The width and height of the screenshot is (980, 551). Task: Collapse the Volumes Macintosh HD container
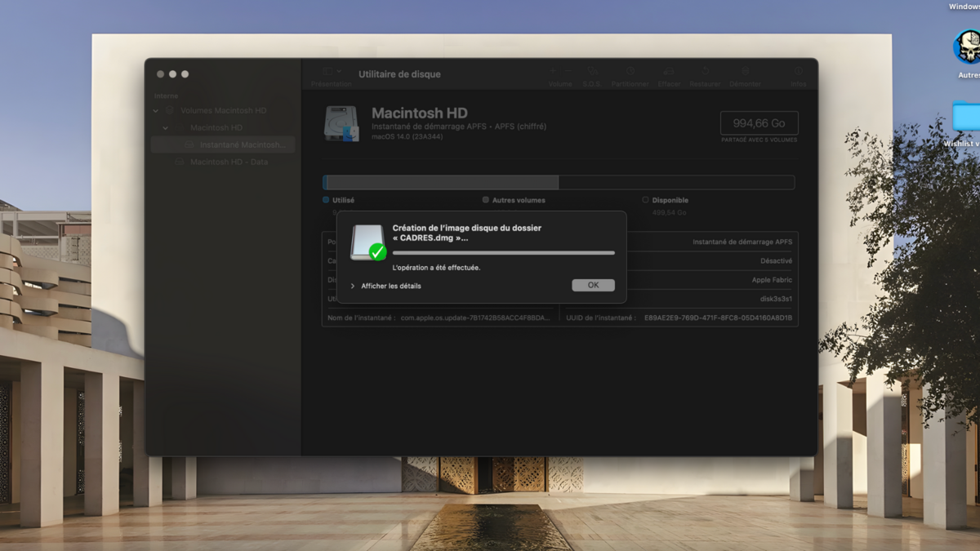coord(155,110)
